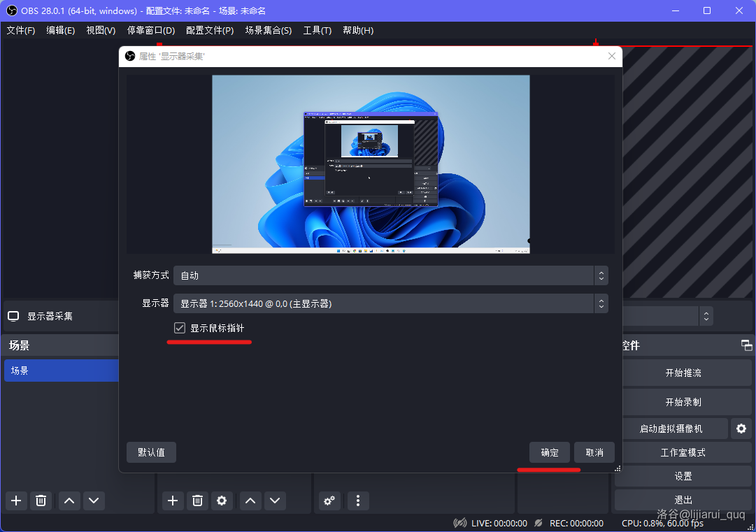
Task: Delete the selected scene with the trash icon
Action: (x=41, y=501)
